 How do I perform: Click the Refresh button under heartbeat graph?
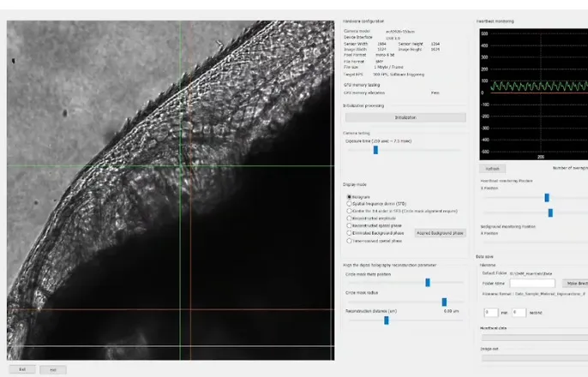(x=492, y=169)
